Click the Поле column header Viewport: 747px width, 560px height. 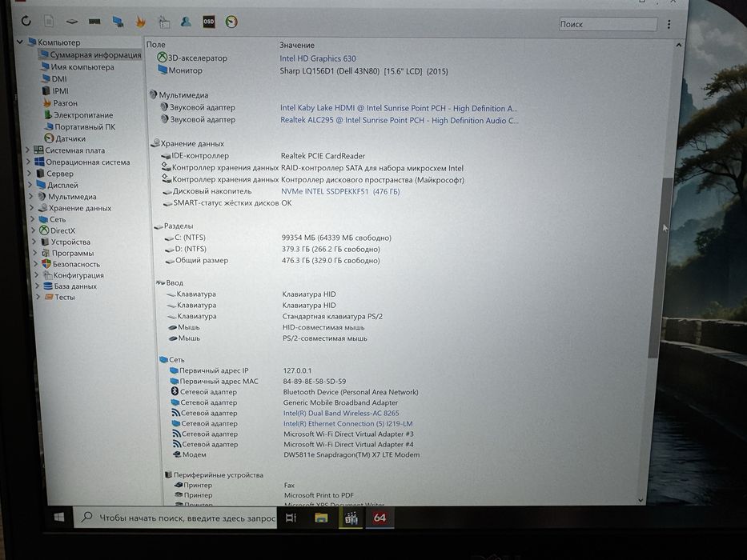point(156,44)
